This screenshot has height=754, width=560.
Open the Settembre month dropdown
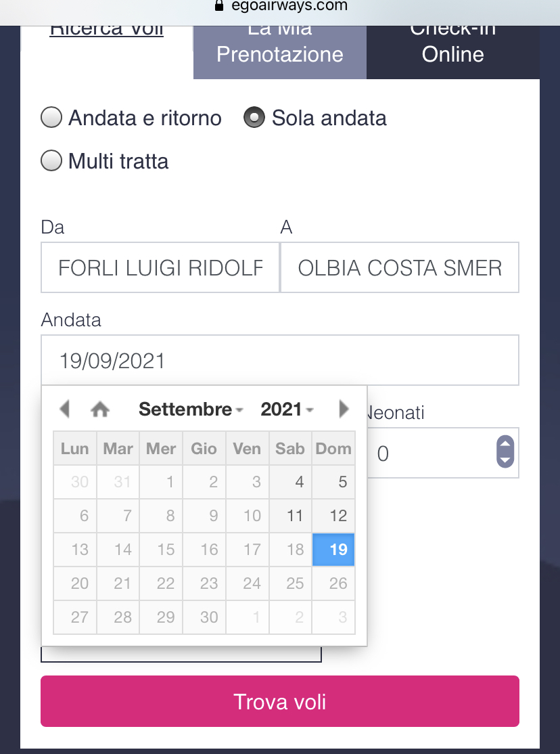(x=191, y=409)
